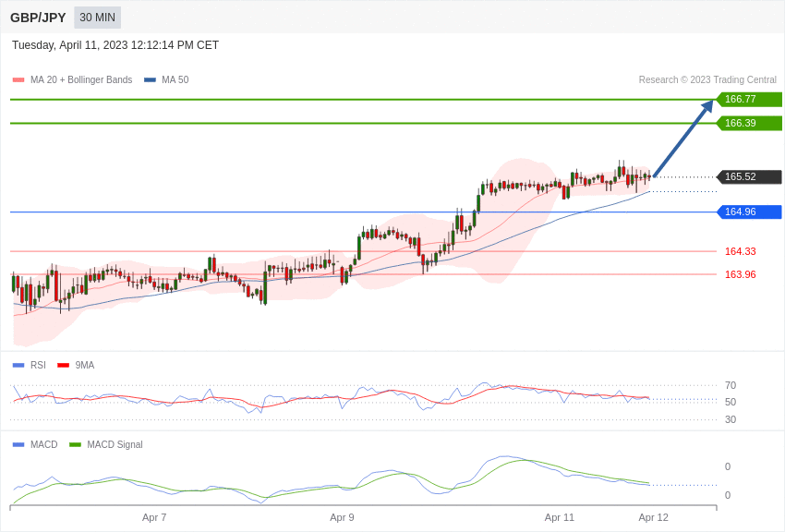Click the MA 20 + Bollinger Bands legend label
This screenshot has width=785, height=532.
point(81,79)
